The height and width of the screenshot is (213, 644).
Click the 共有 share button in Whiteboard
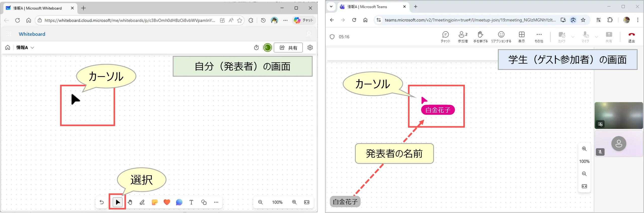tap(288, 48)
